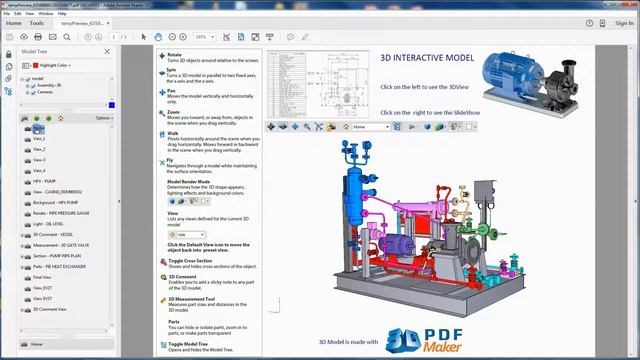Open the Highlight Color dropdown
This screenshot has height=360, width=640.
(55, 65)
